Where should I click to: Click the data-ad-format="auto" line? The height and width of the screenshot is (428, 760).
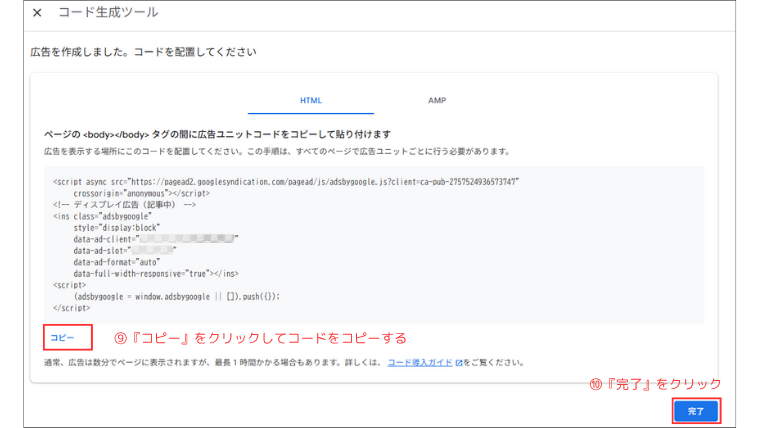(x=117, y=262)
